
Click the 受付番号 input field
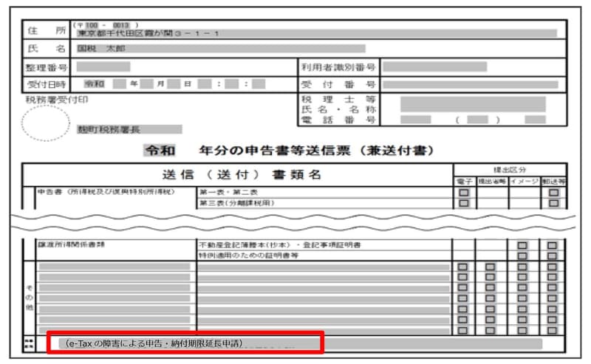471,84
